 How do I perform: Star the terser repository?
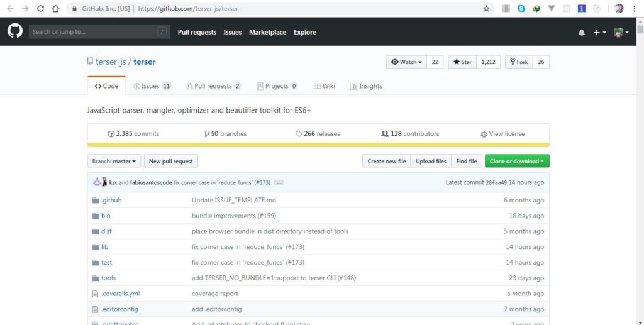(x=462, y=62)
